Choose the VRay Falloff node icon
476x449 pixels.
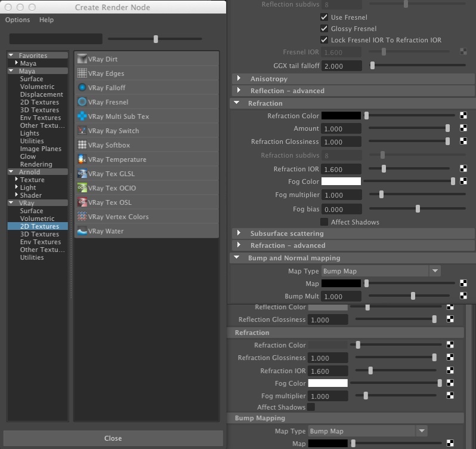point(82,88)
